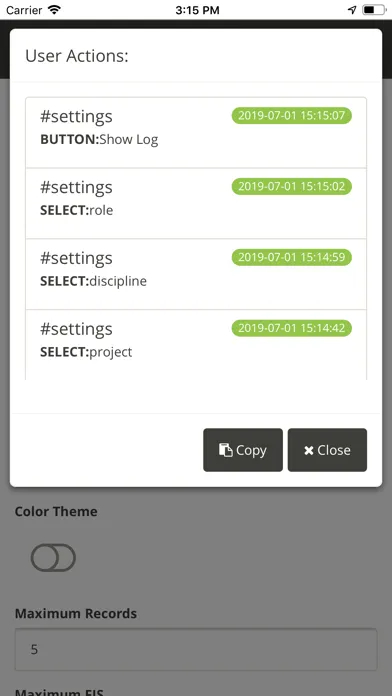Viewport: 392px width, 696px height.
Task: Click the Maximum Records input field
Action: pos(196,649)
